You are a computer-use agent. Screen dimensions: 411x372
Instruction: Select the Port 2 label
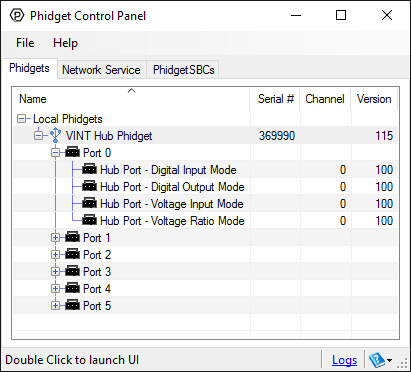pos(97,255)
